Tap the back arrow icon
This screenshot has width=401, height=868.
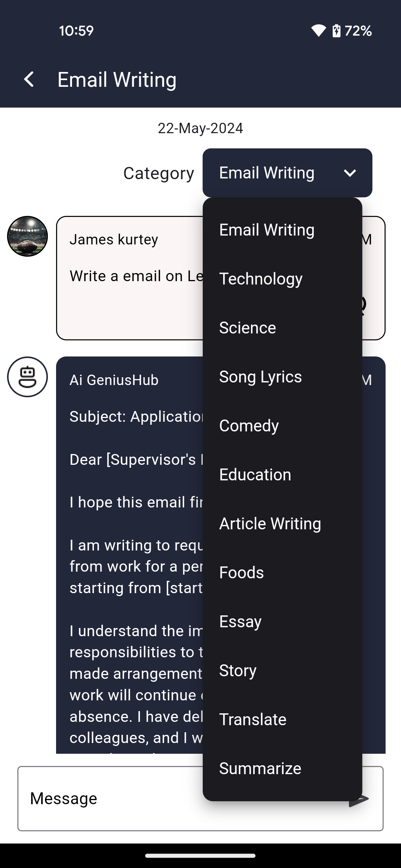29,79
